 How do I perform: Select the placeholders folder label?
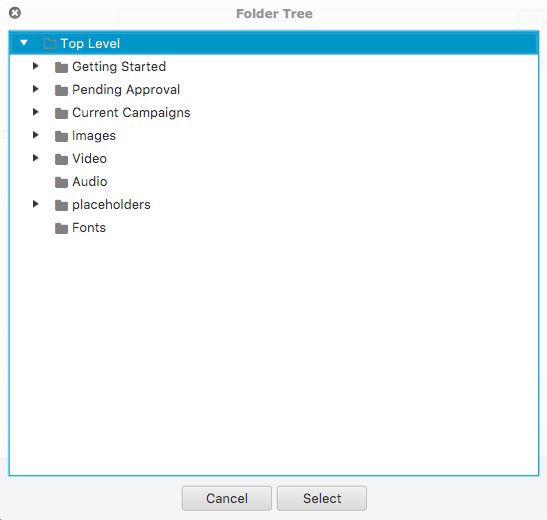pos(111,205)
